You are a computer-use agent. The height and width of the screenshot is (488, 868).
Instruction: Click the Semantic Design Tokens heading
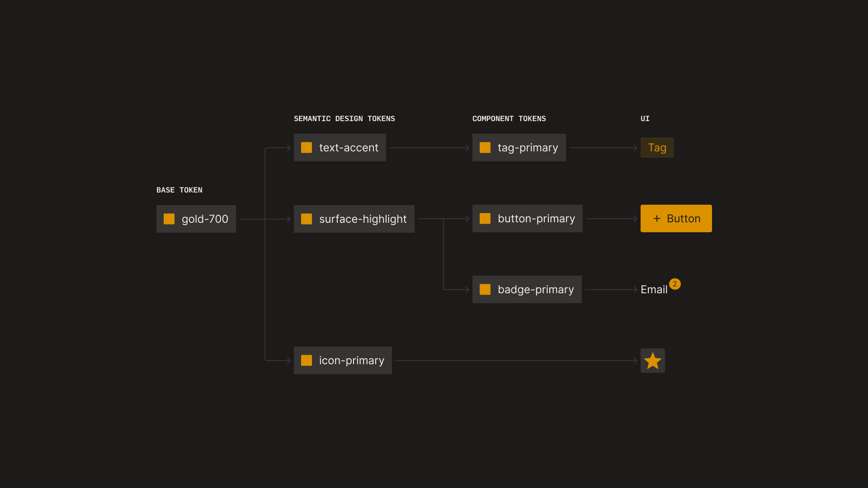(x=344, y=119)
